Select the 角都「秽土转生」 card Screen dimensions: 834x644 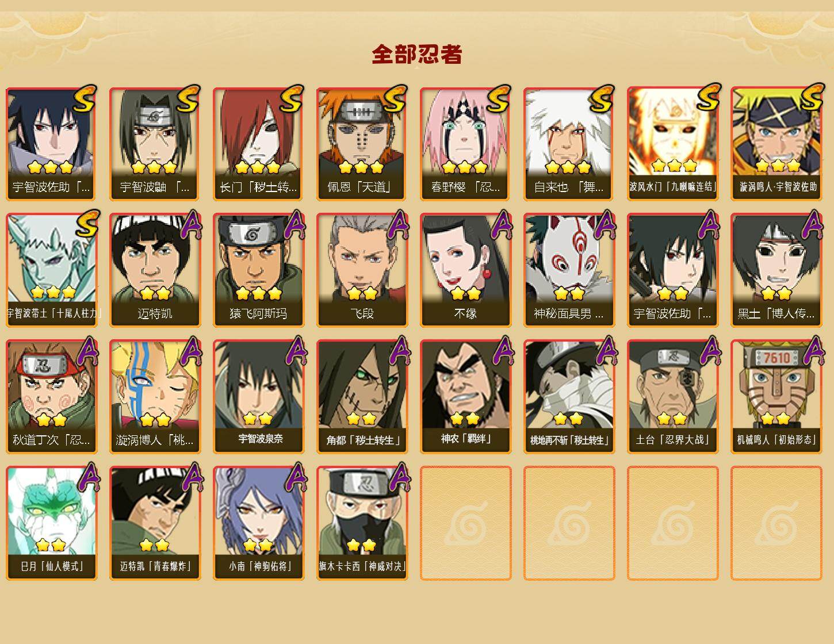(x=362, y=397)
